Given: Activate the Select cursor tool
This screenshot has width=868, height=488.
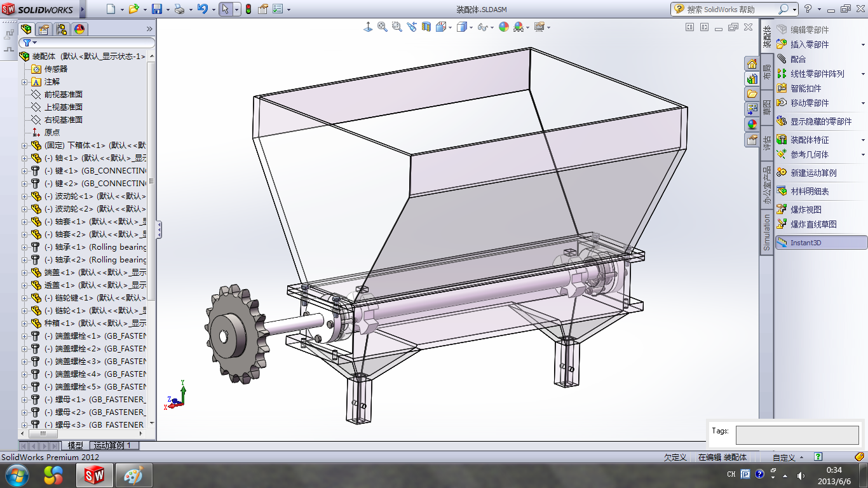Looking at the screenshot, I should pos(226,9).
